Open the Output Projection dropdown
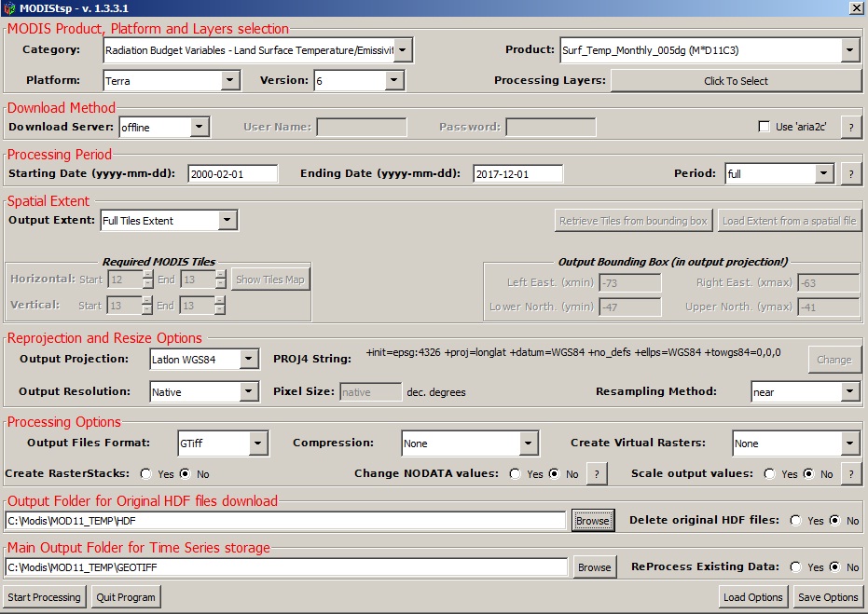The height and width of the screenshot is (614, 868). [x=250, y=359]
